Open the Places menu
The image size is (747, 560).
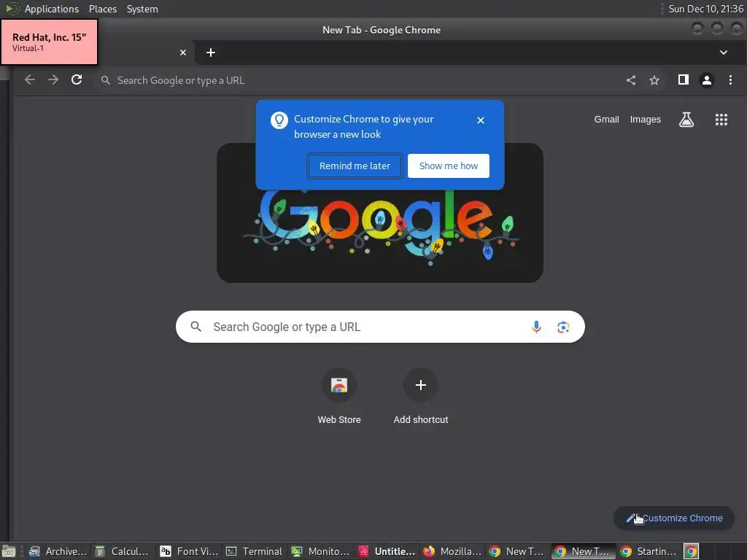tap(102, 9)
